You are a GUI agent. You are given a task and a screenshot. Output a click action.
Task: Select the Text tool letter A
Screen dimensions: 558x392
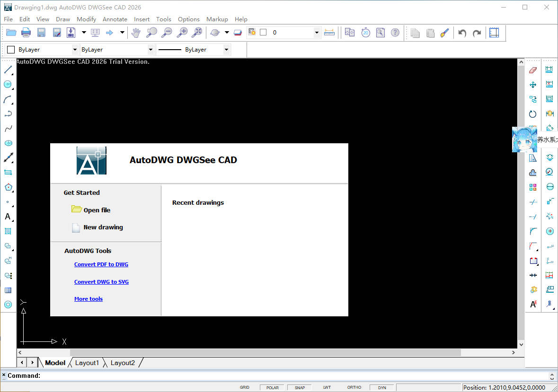pyautogui.click(x=8, y=217)
